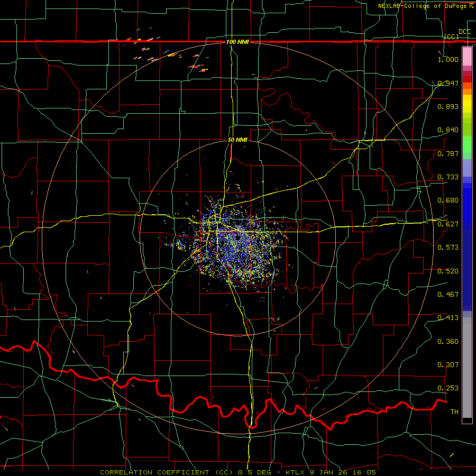Click the 0.520 scale value
476x476 pixels.
coord(448,271)
